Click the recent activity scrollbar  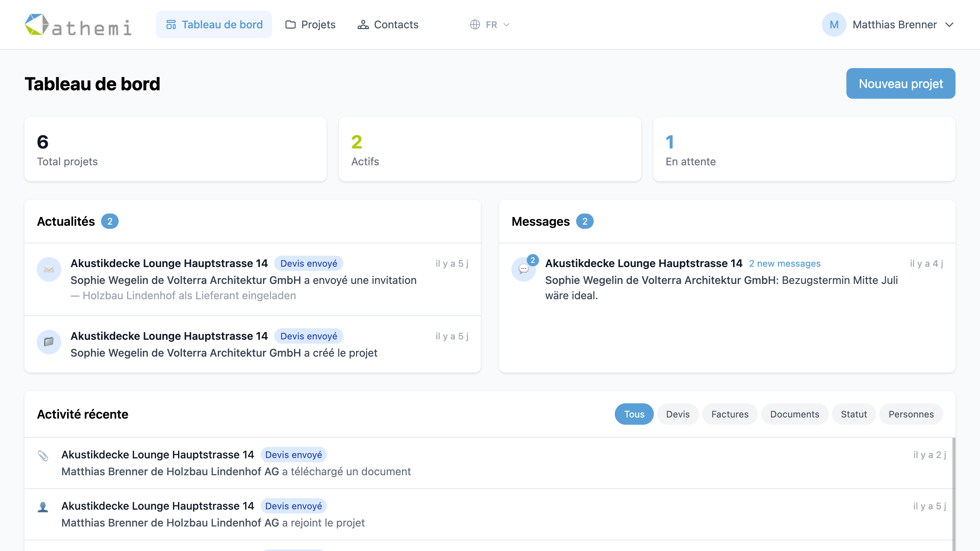pos(954,494)
